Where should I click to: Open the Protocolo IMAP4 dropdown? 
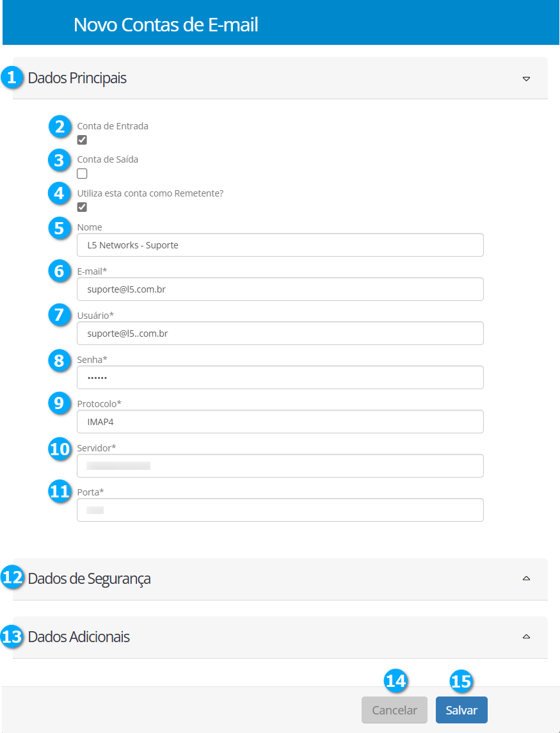[280, 422]
